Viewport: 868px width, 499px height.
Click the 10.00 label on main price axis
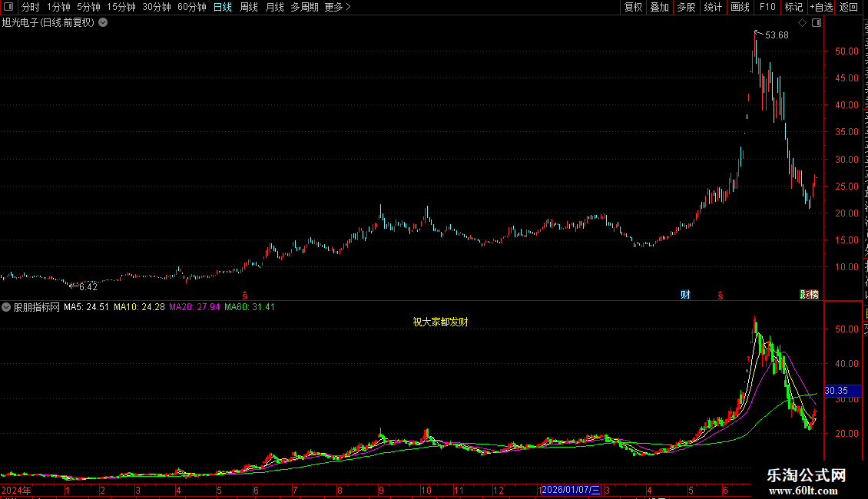point(847,266)
